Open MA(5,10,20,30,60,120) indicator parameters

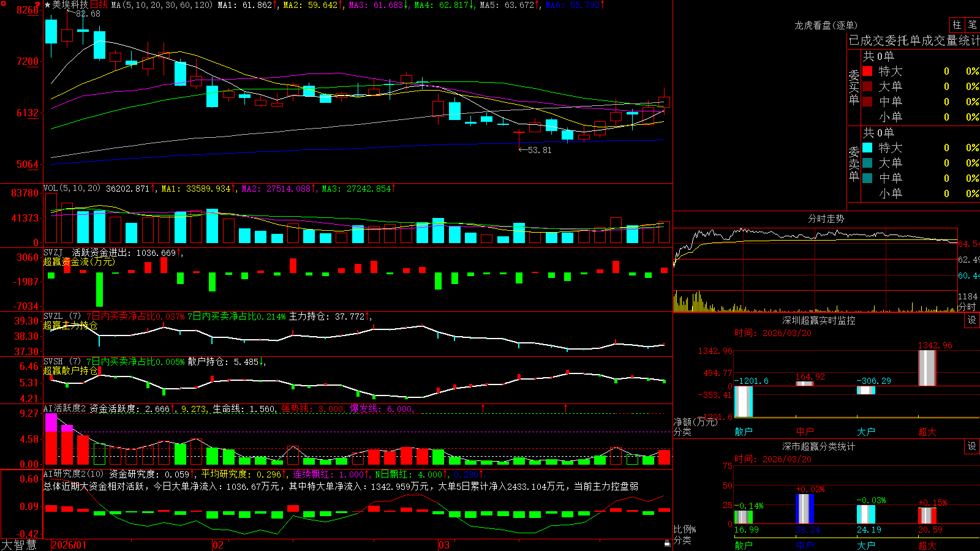[162, 5]
